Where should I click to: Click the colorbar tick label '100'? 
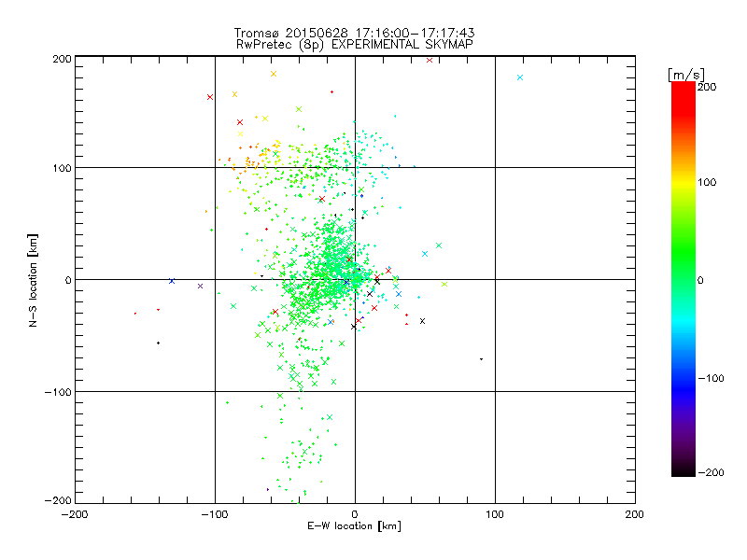[707, 182]
